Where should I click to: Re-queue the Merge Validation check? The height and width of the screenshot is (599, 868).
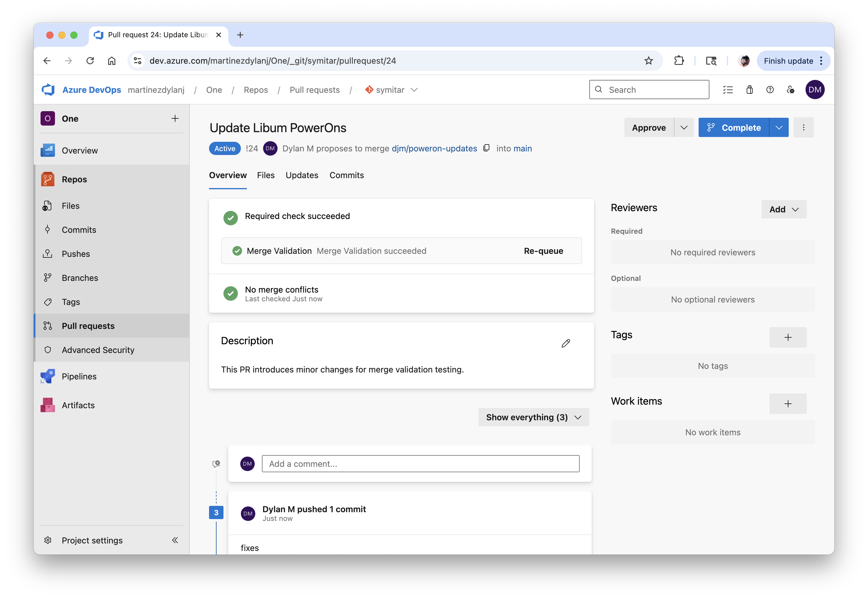point(543,251)
